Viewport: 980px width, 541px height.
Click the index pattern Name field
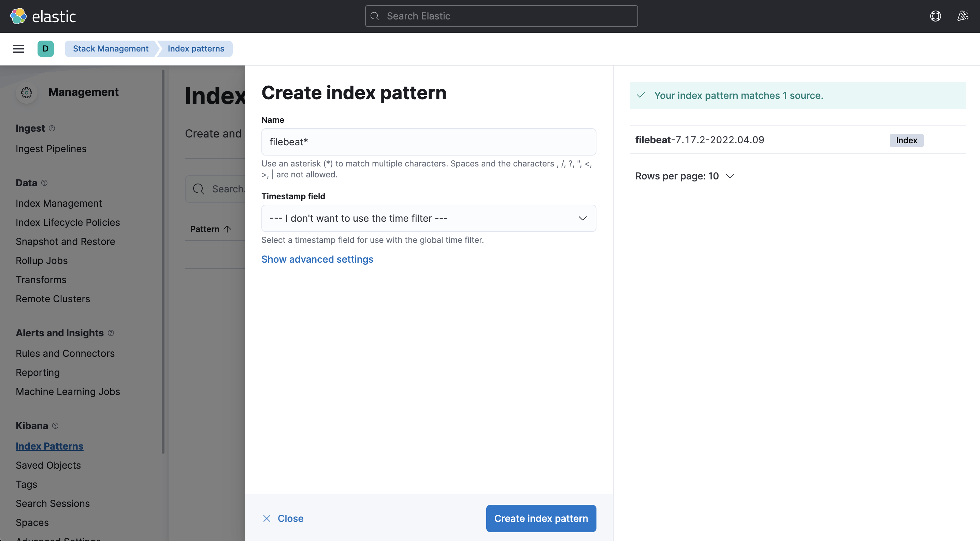428,142
